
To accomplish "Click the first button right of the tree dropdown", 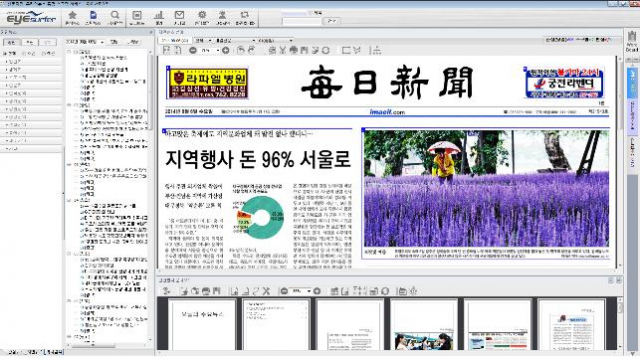I will click(x=115, y=42).
